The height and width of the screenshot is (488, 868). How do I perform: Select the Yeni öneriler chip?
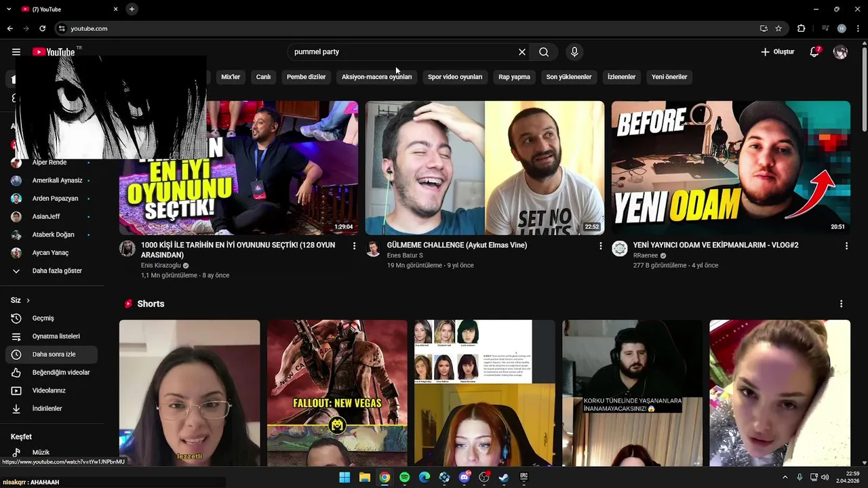click(x=669, y=77)
